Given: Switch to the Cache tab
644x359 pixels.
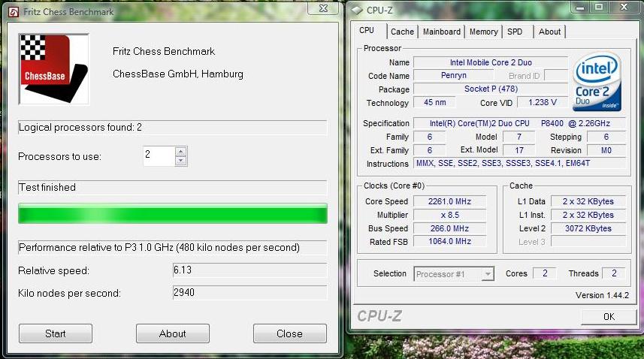Looking at the screenshot, I should pos(402,32).
